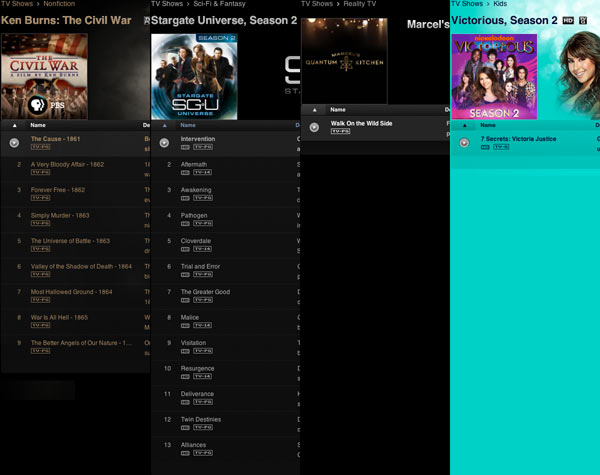Click closed caption badge beside Victorious title

pos(583,20)
